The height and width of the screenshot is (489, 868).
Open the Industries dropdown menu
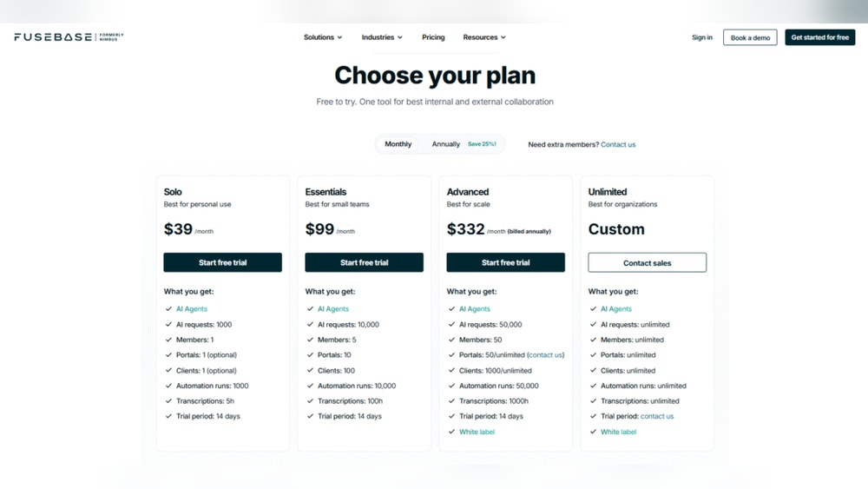[382, 37]
